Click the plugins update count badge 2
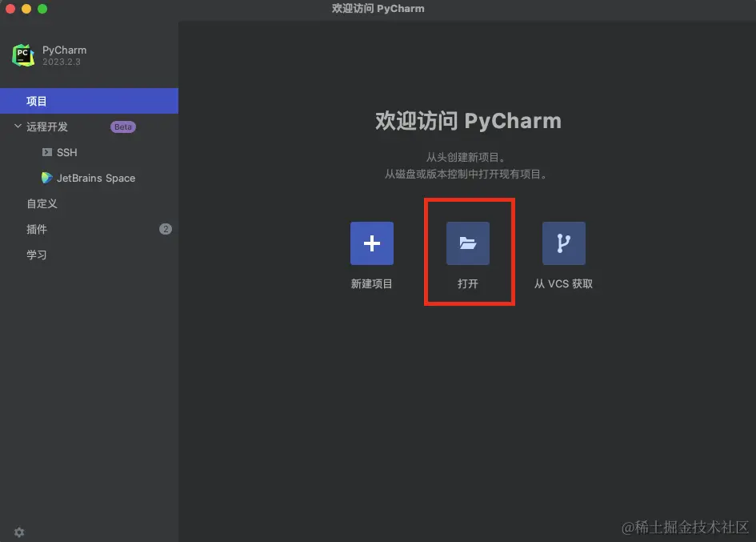This screenshot has width=756, height=542. click(166, 229)
